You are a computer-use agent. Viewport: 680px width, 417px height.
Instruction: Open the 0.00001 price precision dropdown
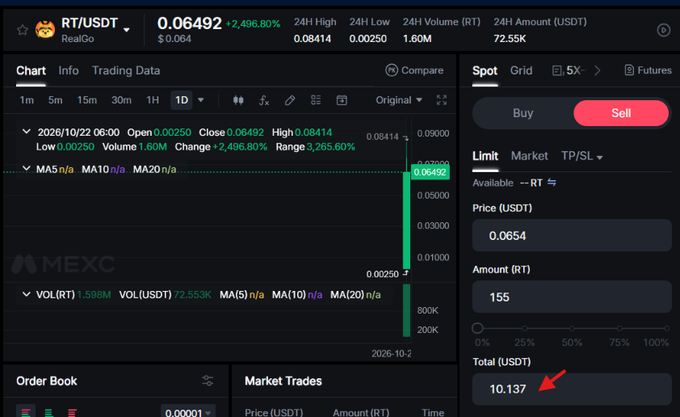coord(188,412)
